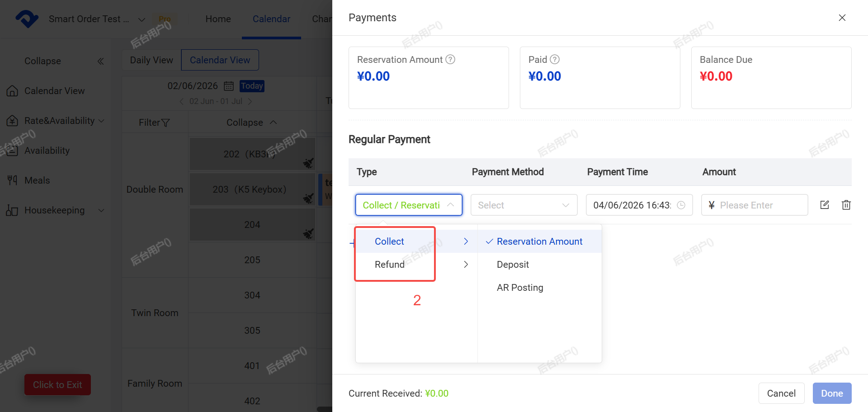Open the Payment Time clock icon
Screen dimensions: 868x412
(681, 205)
